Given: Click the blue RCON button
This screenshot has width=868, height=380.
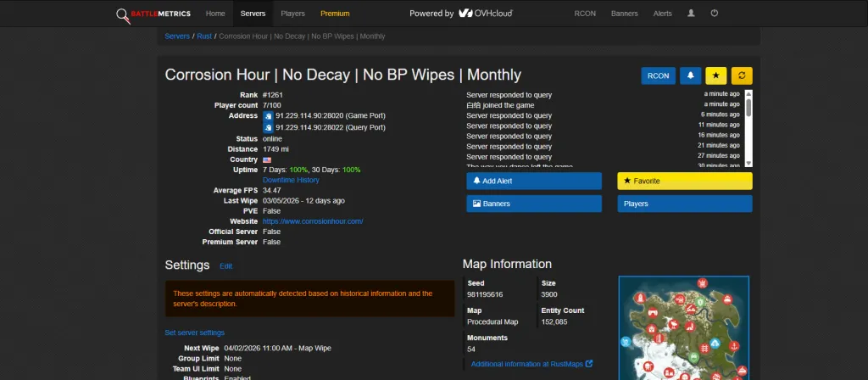Looking at the screenshot, I should (x=658, y=75).
